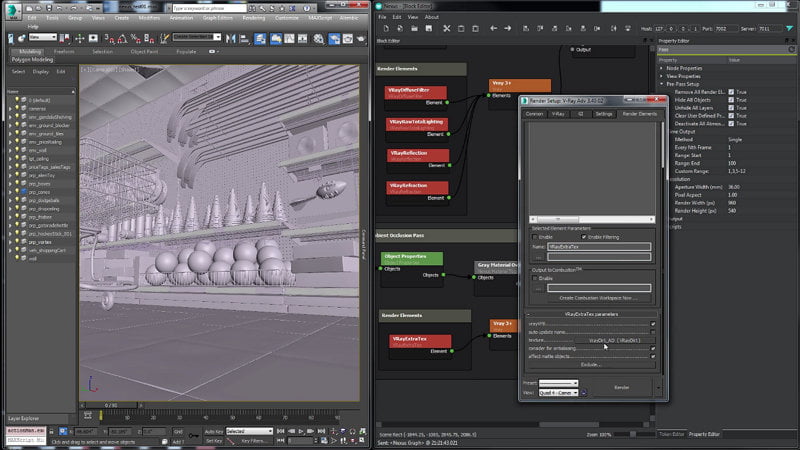
Task: Expand the cameras layer in Layer Explorer
Action: pos(10,109)
